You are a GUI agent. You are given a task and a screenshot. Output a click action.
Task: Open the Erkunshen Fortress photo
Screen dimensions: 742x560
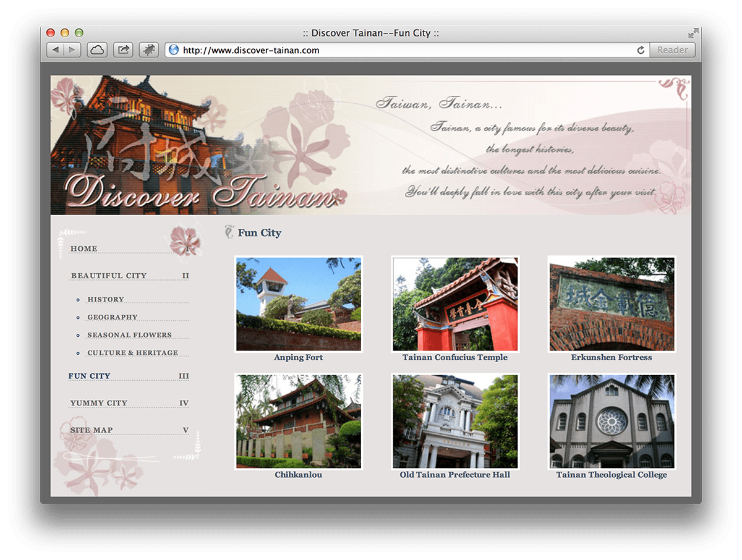point(612,304)
